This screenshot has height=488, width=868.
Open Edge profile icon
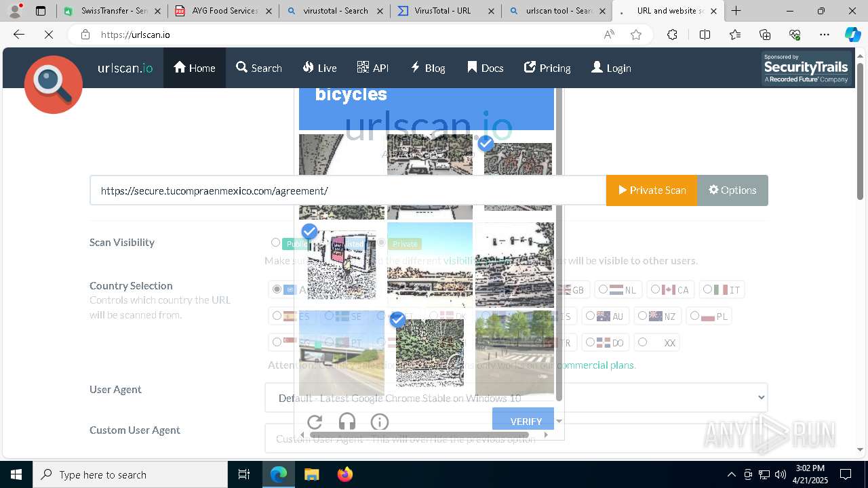[15, 11]
